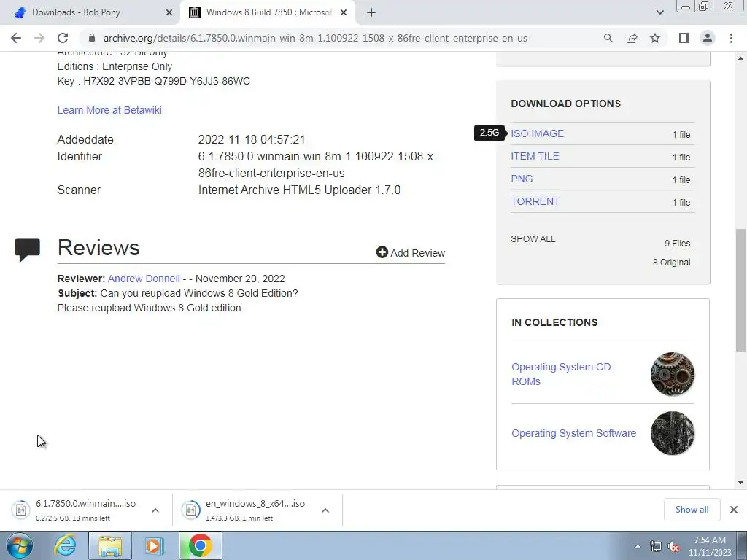Open the ITEM TILE download option
The height and width of the screenshot is (560, 747).
click(x=535, y=156)
